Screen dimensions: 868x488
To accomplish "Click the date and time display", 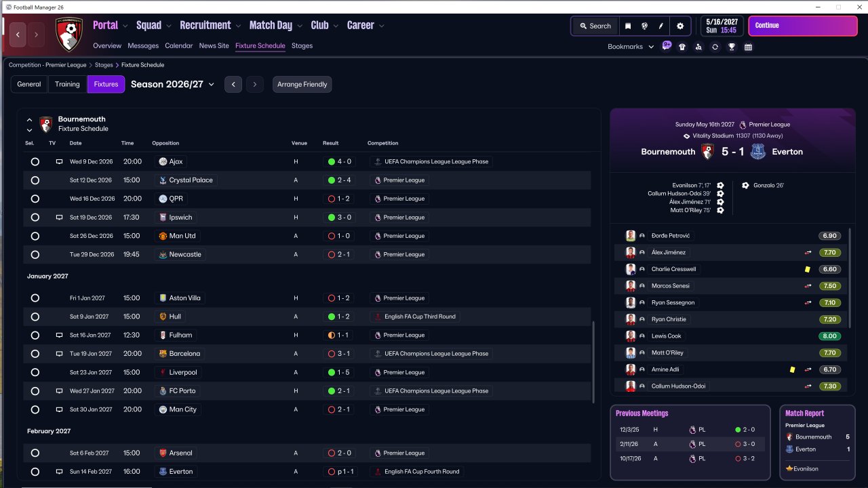I will point(722,26).
